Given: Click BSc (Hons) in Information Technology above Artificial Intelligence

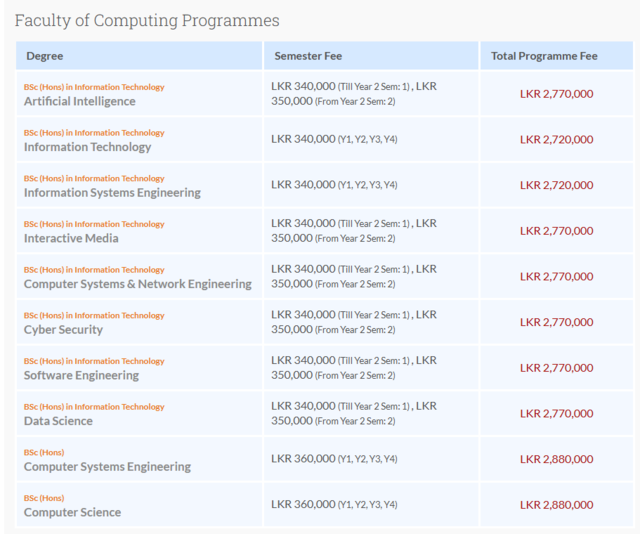Looking at the screenshot, I should click(94, 87).
